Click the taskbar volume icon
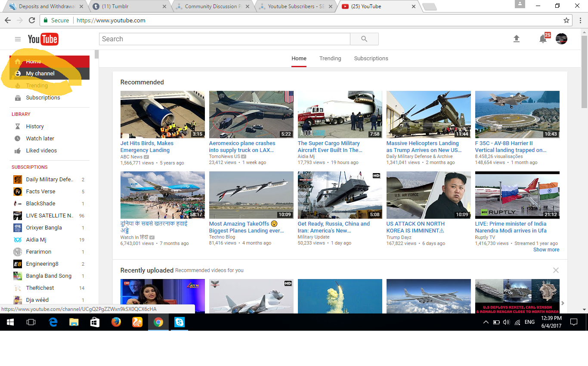Image resolution: width=588 pixels, height=366 pixels. coord(506,322)
